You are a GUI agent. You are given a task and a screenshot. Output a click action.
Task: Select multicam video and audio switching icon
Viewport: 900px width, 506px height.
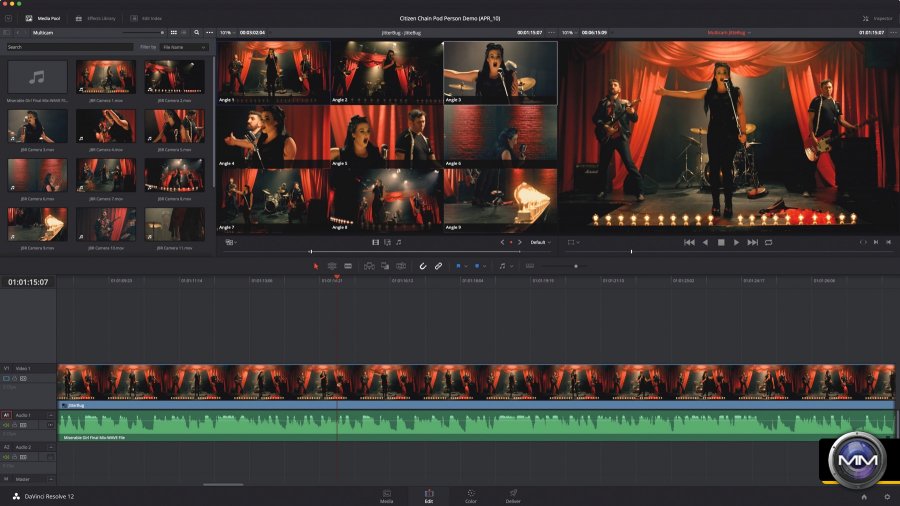click(x=387, y=243)
